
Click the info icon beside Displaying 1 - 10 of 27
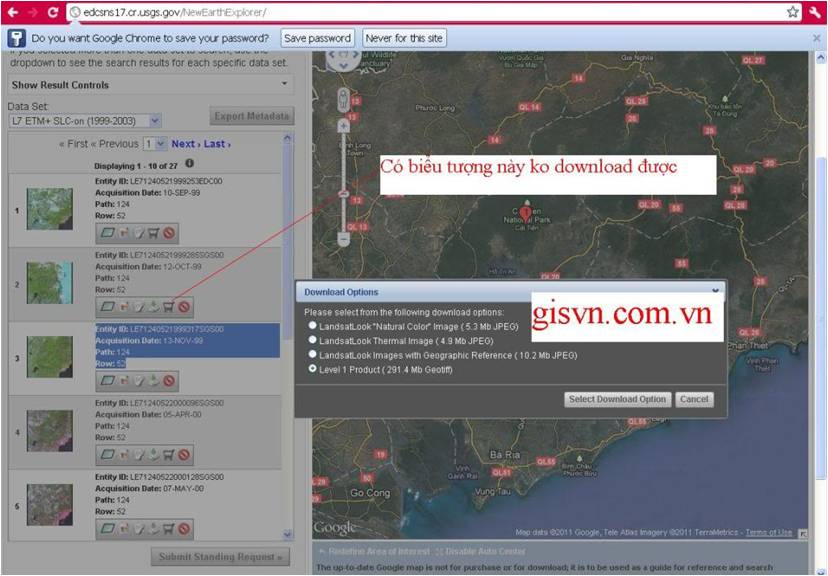190,164
